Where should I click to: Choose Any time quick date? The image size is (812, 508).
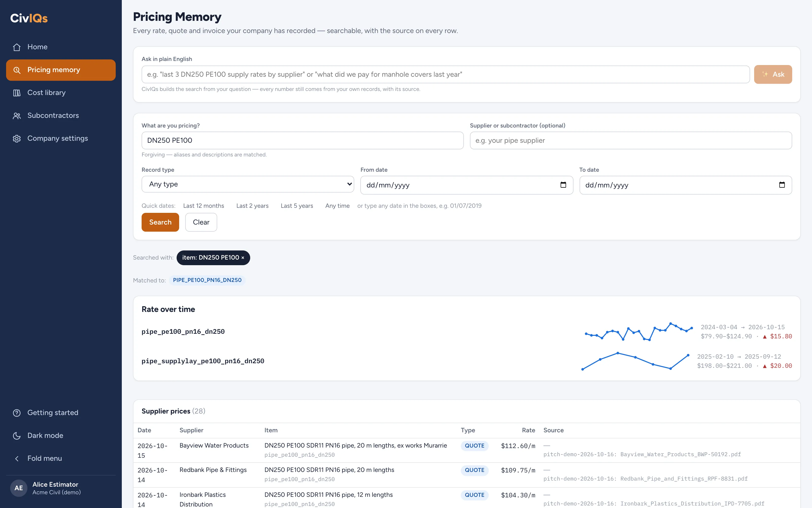(337, 206)
